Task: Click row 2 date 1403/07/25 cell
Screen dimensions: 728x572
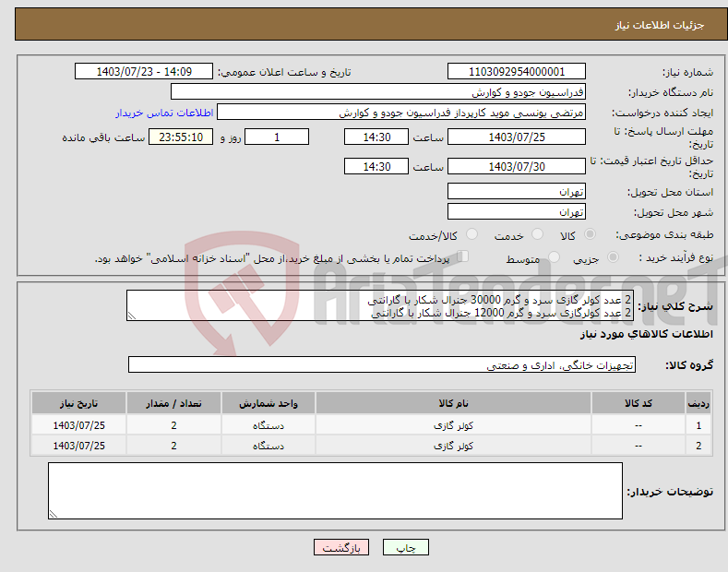Action: tap(79, 446)
